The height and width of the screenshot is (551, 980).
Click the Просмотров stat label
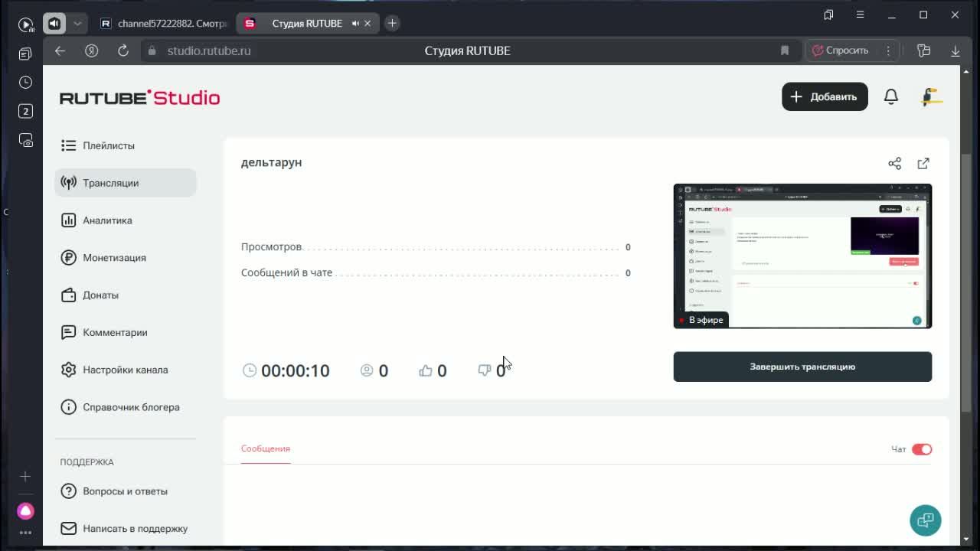point(272,247)
